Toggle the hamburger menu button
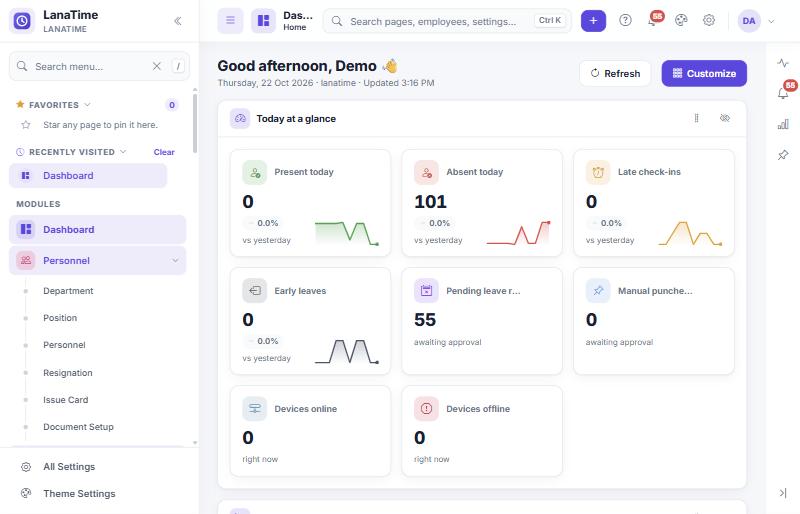The height and width of the screenshot is (514, 800). [x=231, y=21]
